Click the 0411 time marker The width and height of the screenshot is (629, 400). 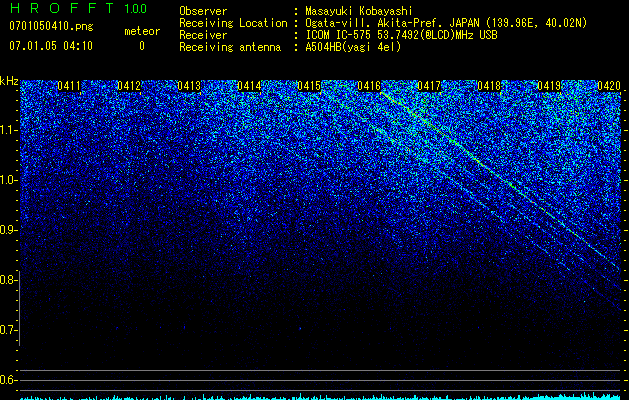pyautogui.click(x=69, y=86)
